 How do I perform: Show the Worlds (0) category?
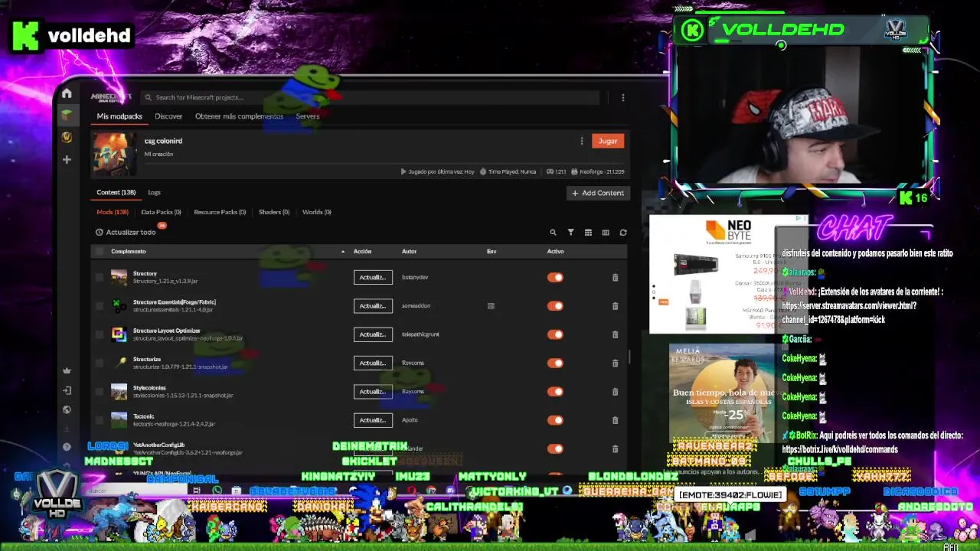pyautogui.click(x=317, y=212)
